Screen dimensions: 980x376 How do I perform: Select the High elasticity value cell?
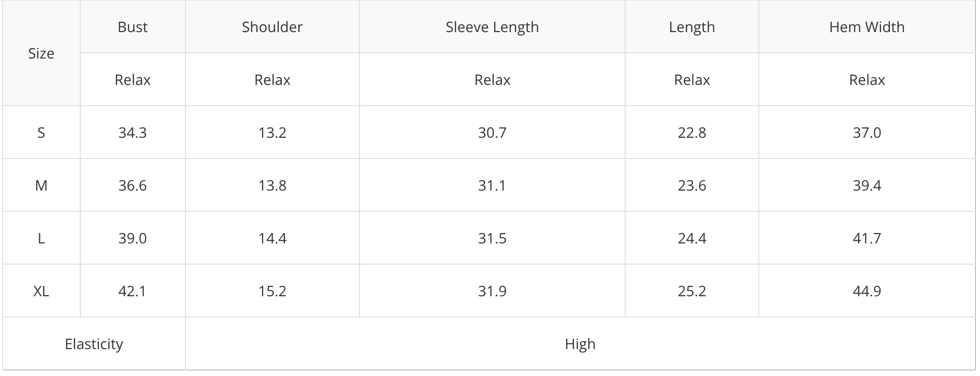pyautogui.click(x=580, y=344)
